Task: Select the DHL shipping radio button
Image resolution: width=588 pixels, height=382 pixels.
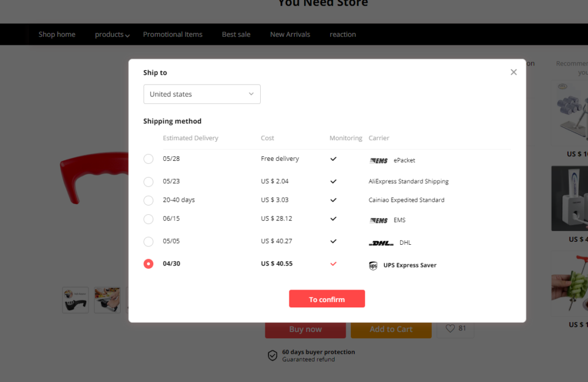Action: [x=149, y=241]
